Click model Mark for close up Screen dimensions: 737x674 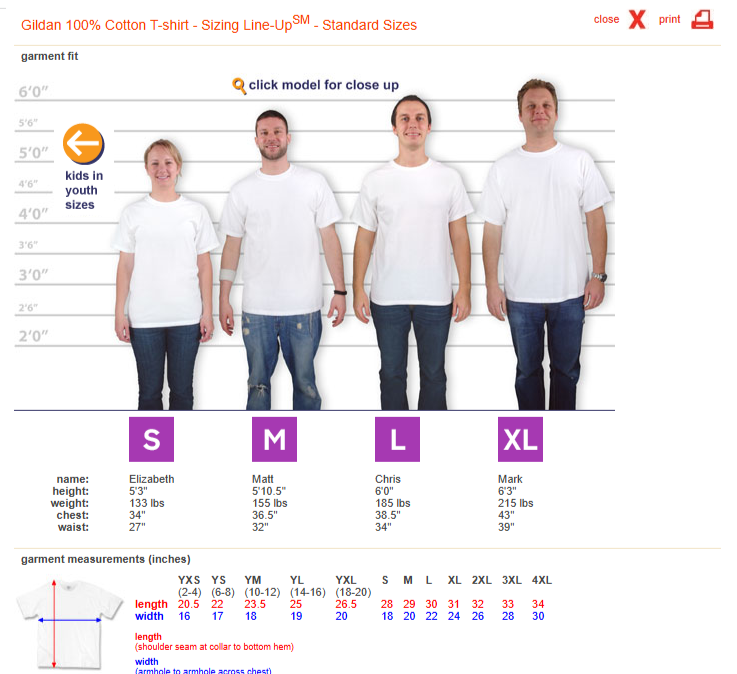tap(546, 244)
